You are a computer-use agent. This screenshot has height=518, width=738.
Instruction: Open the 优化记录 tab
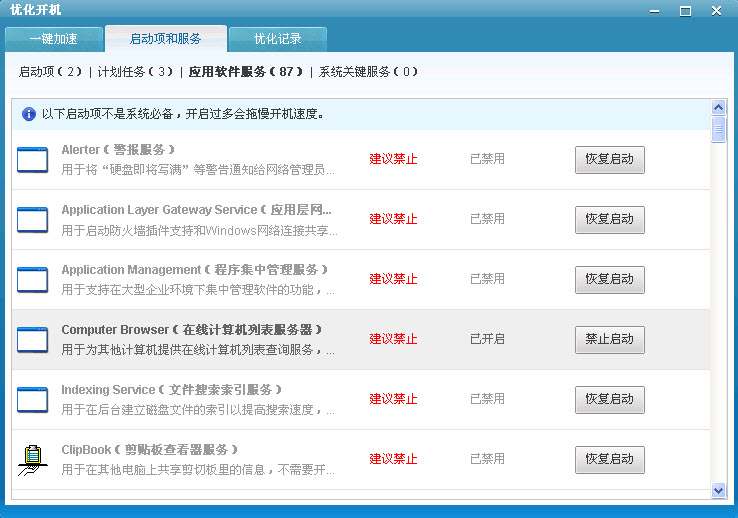[277, 40]
